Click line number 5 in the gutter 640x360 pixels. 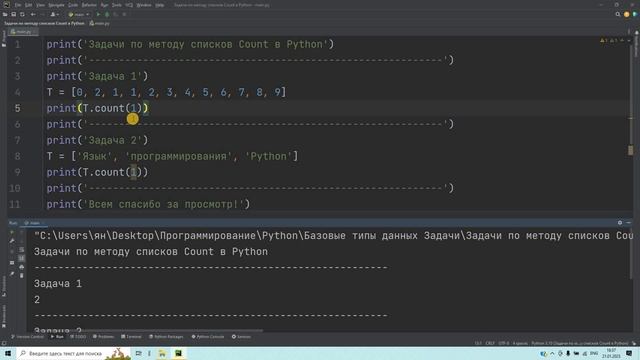[17, 108]
